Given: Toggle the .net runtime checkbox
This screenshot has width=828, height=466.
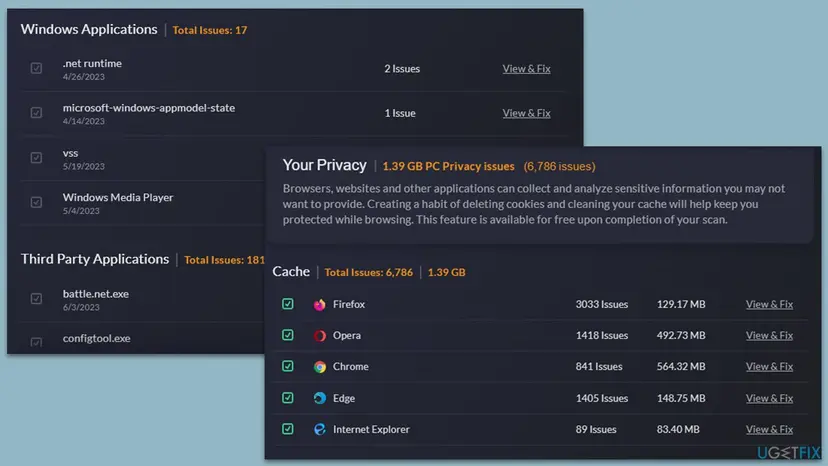Looking at the screenshot, I should (x=36, y=68).
